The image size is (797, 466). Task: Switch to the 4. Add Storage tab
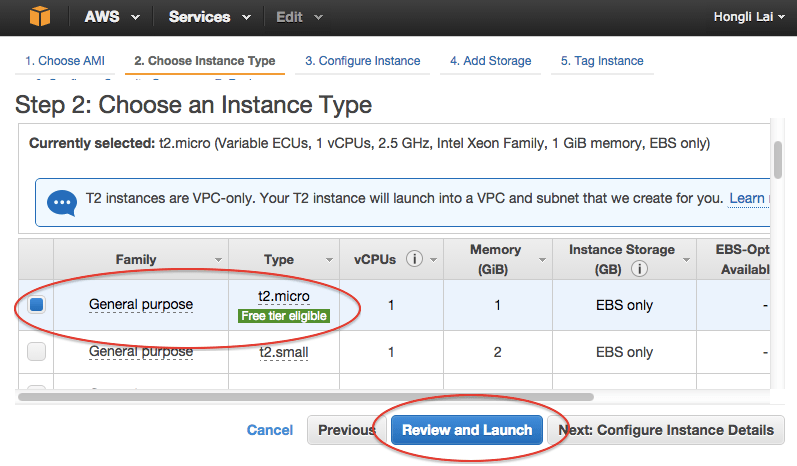491,61
